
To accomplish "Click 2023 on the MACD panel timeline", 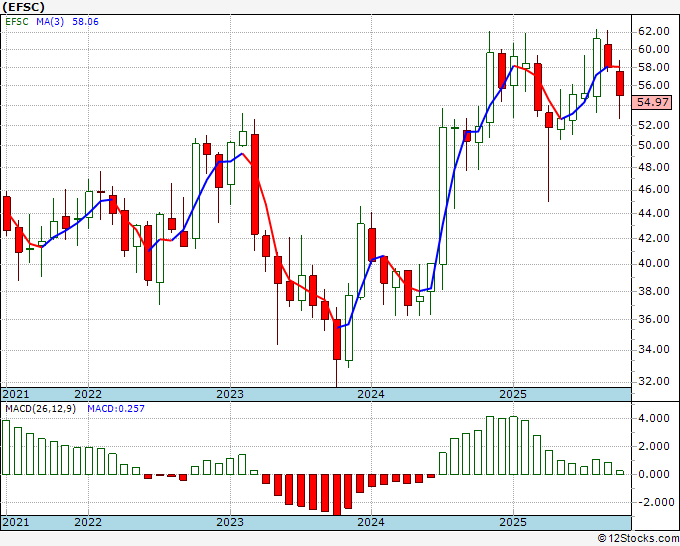I will pos(230,522).
